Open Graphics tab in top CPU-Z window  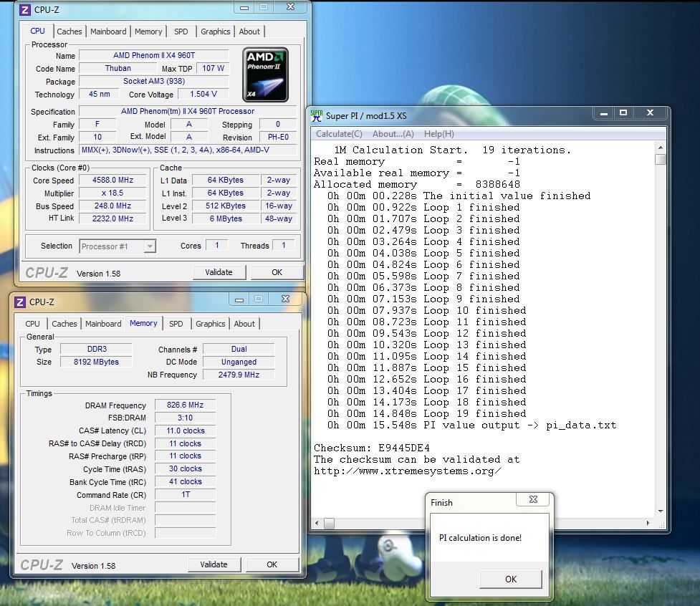point(215,32)
